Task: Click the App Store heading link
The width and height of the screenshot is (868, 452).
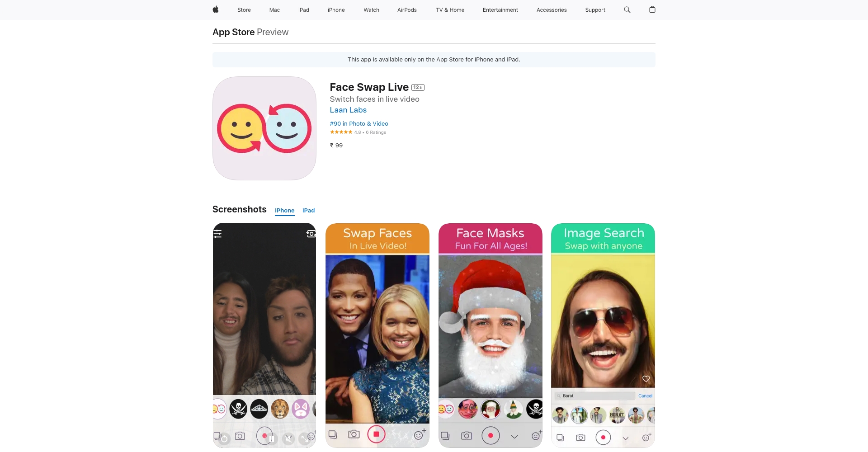Action: 234,32
